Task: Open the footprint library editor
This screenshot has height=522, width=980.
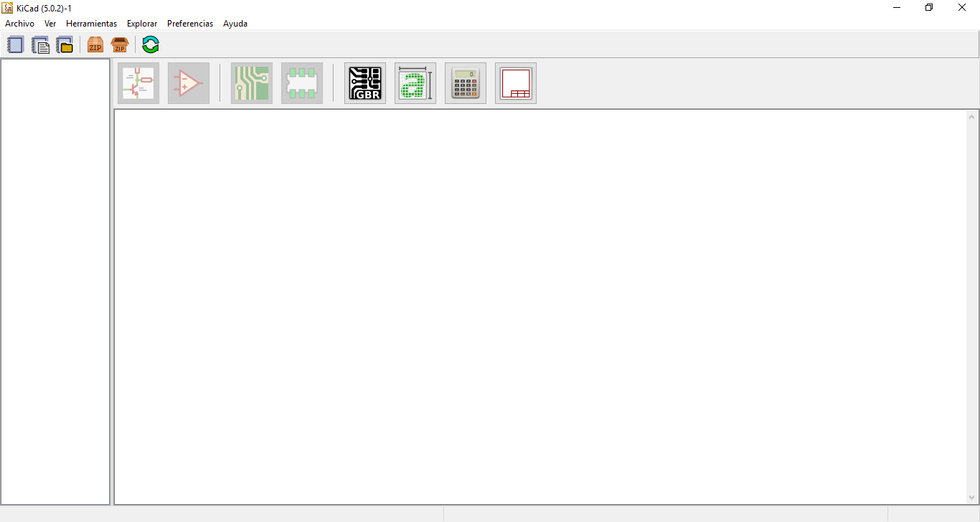Action: coord(302,83)
